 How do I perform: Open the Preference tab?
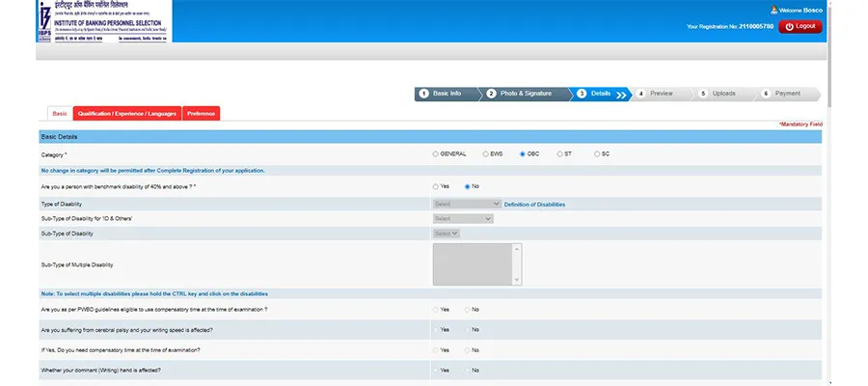click(x=201, y=114)
